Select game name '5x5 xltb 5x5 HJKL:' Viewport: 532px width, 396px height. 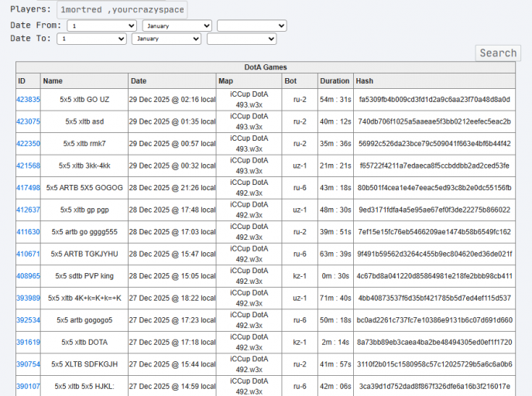pyautogui.click(x=84, y=387)
